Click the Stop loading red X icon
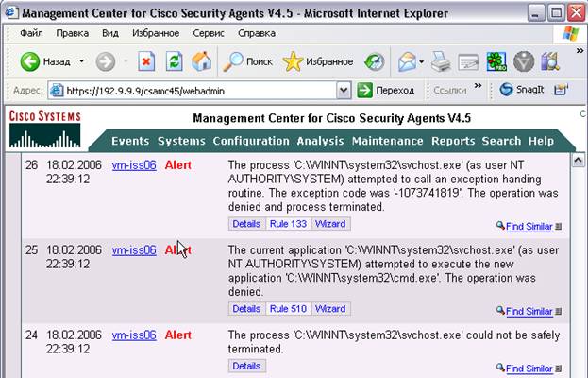588x378 pixels. pos(146,61)
